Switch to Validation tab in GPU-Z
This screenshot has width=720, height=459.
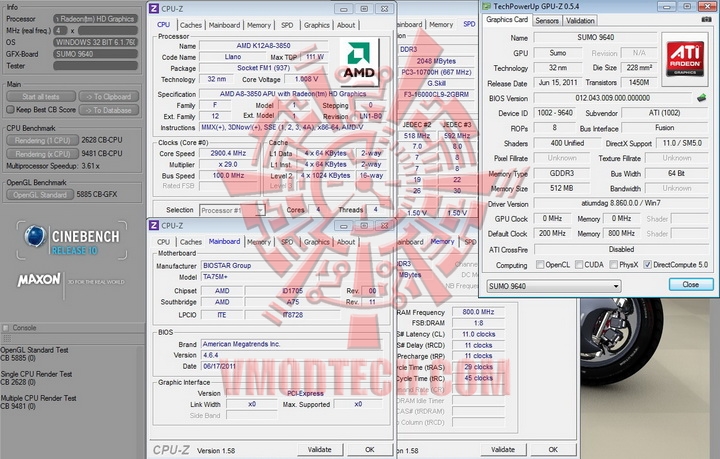[x=580, y=21]
